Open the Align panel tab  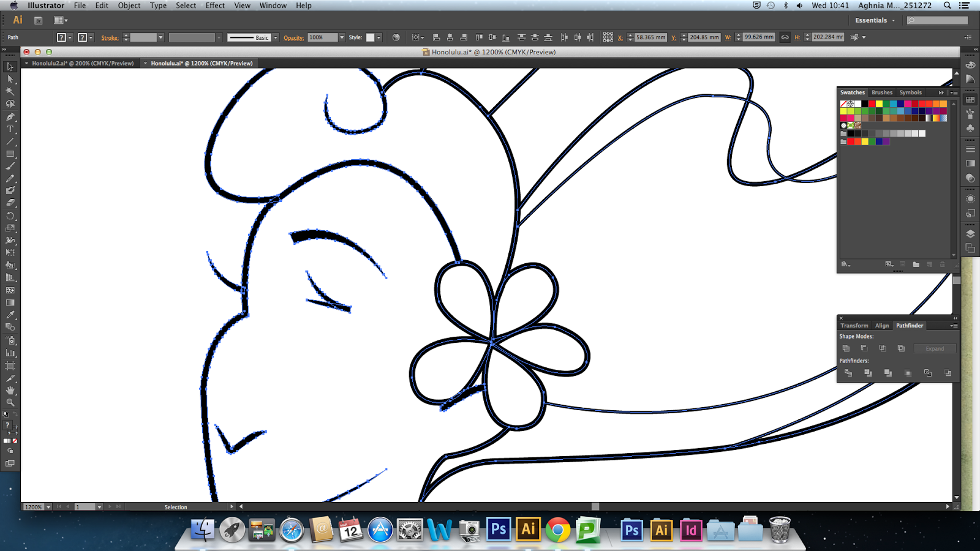coord(882,326)
